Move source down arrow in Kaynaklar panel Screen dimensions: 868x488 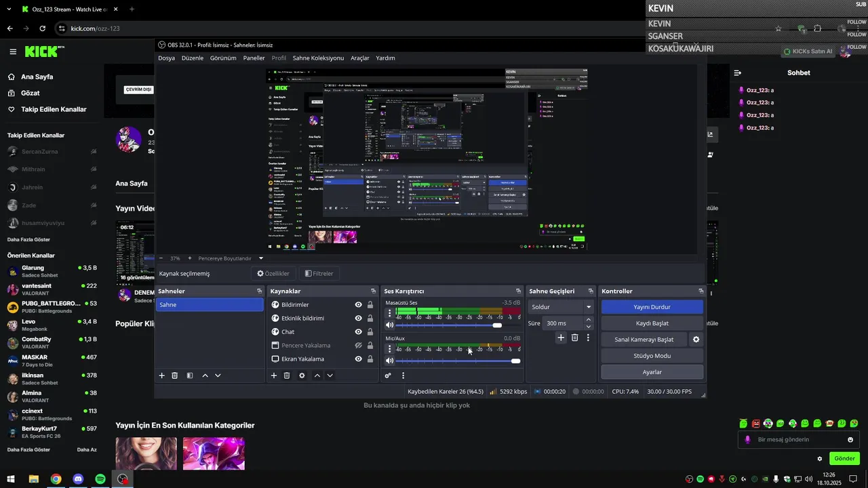330,375
